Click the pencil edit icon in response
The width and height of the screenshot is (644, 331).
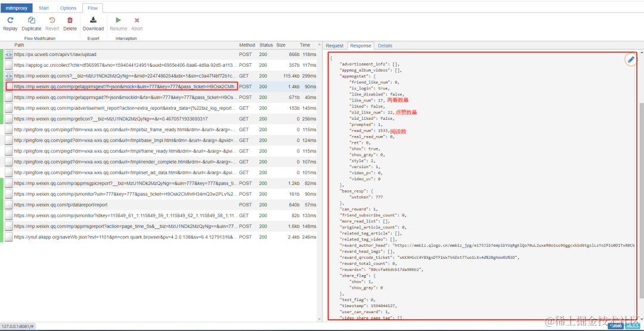(x=631, y=60)
